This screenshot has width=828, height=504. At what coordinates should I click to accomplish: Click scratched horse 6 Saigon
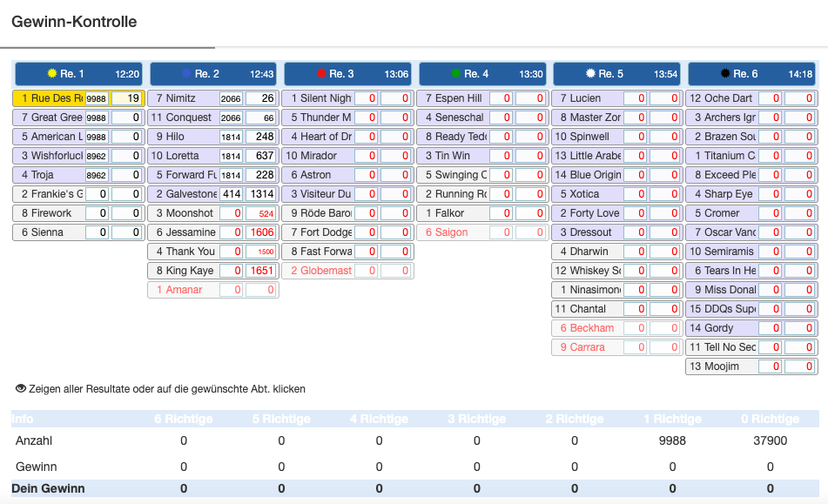(x=482, y=232)
